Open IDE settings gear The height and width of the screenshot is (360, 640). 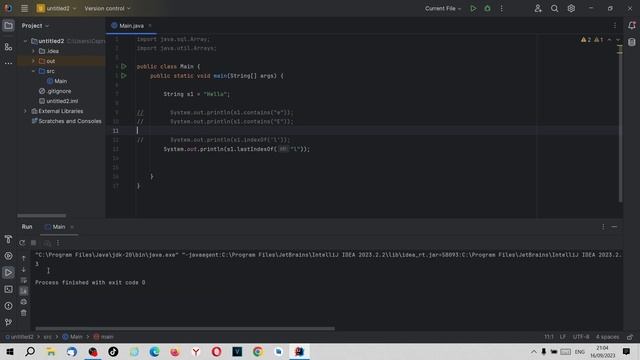(x=571, y=8)
